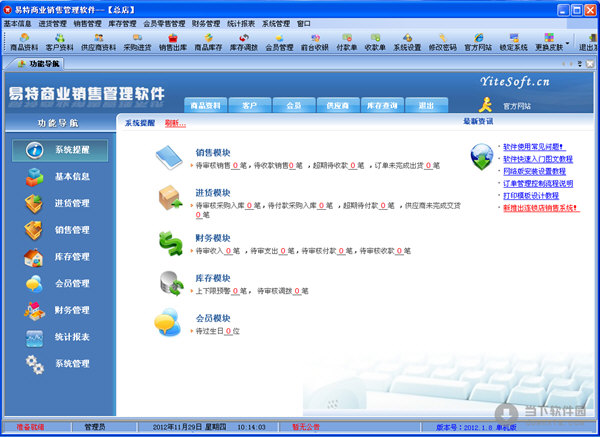Open the 财务管理 menu in the menu bar

pos(206,24)
